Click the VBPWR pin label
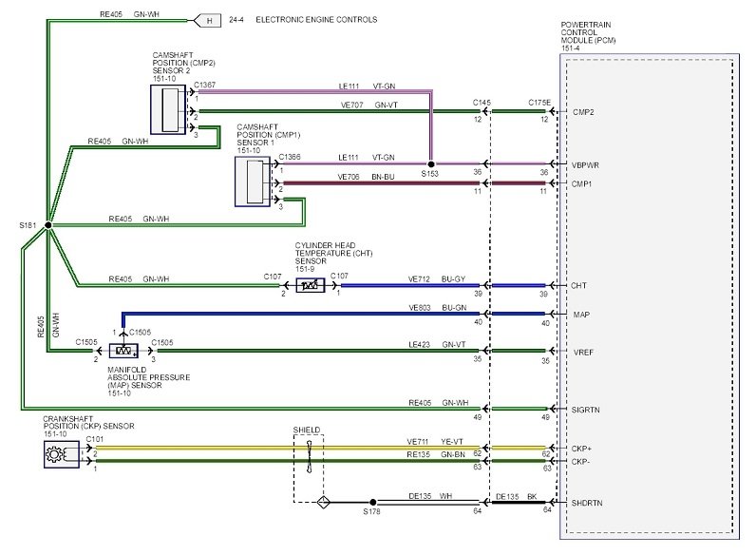This screenshot has width=756, height=555. [x=585, y=165]
